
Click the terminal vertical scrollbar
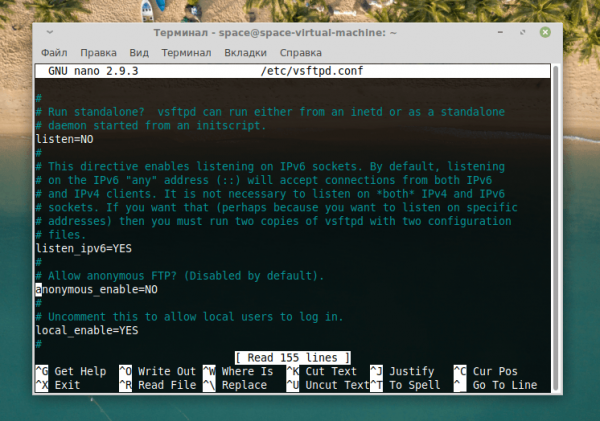click(x=556, y=228)
